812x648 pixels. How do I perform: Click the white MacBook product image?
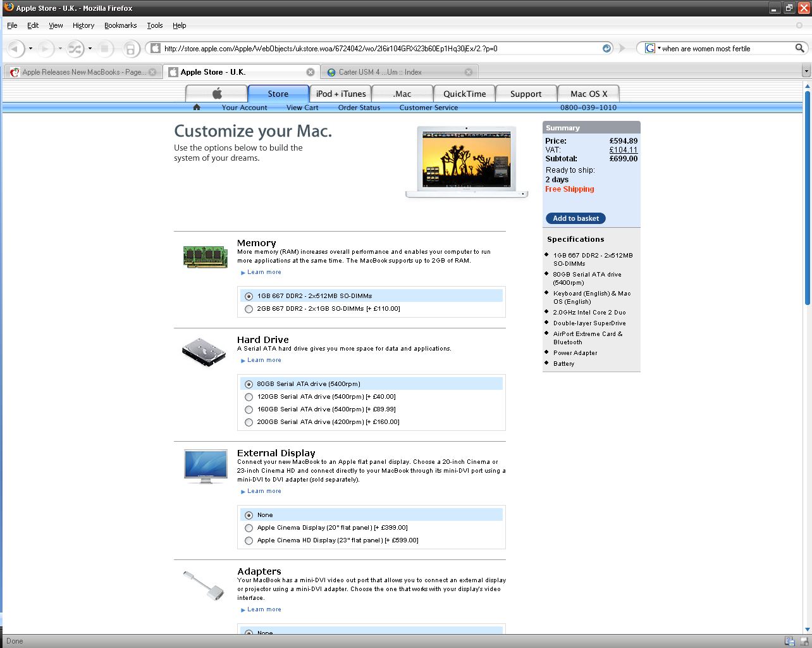click(x=467, y=162)
